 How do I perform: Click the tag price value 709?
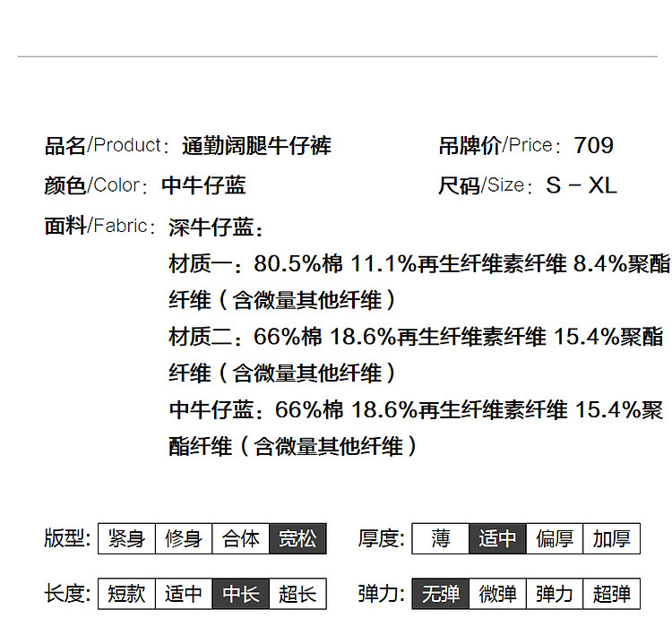(593, 145)
